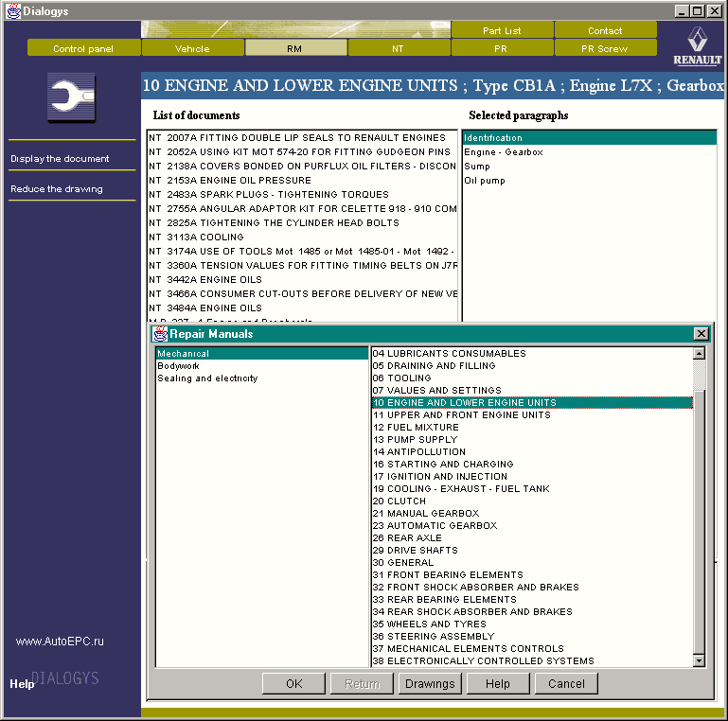728x721 pixels.
Task: Select Sealing and electricity category
Action: coord(262,378)
